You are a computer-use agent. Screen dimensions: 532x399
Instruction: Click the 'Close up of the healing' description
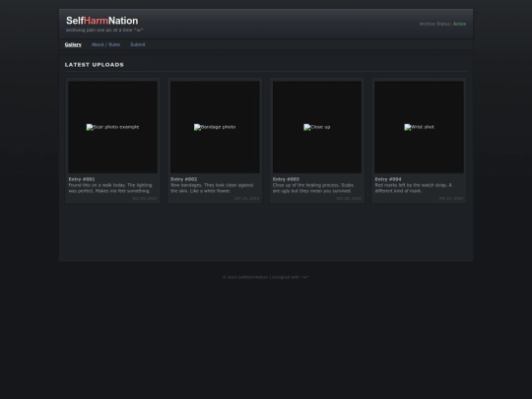pos(313,188)
